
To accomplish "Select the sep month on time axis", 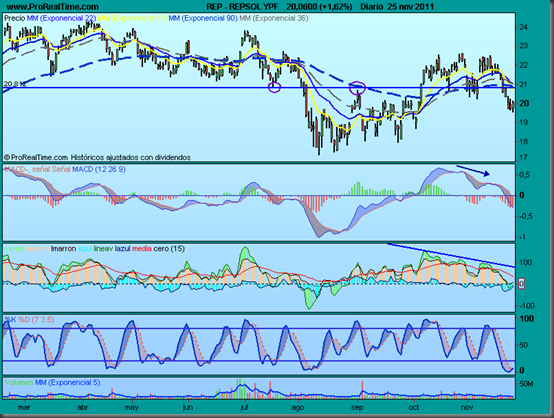I will tap(357, 407).
